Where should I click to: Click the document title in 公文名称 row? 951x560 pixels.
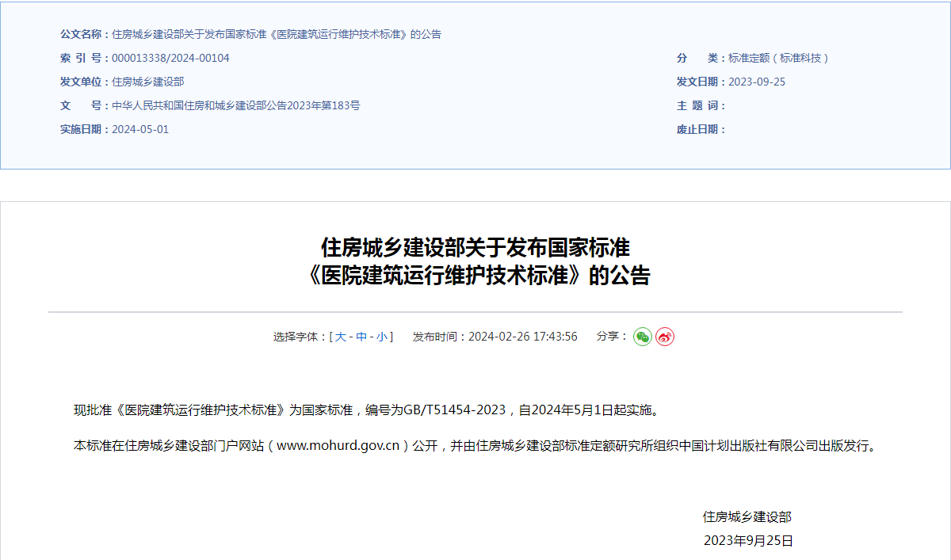(x=277, y=34)
